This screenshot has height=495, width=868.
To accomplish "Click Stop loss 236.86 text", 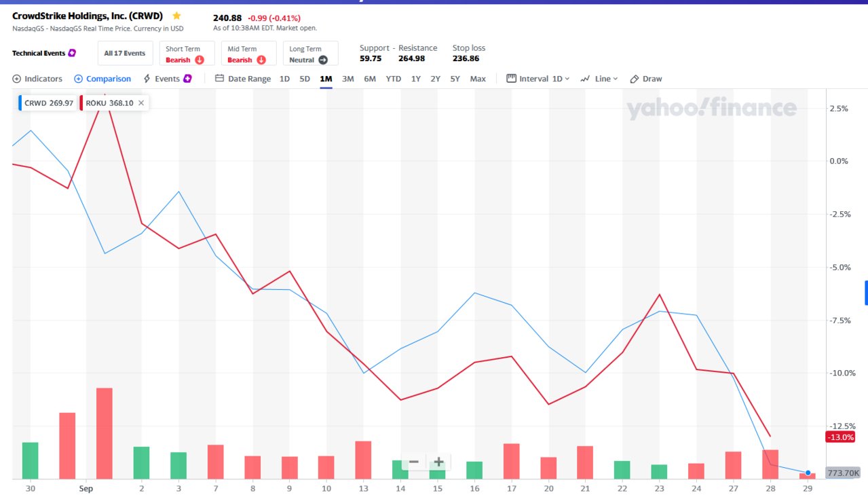I will 466,58.
